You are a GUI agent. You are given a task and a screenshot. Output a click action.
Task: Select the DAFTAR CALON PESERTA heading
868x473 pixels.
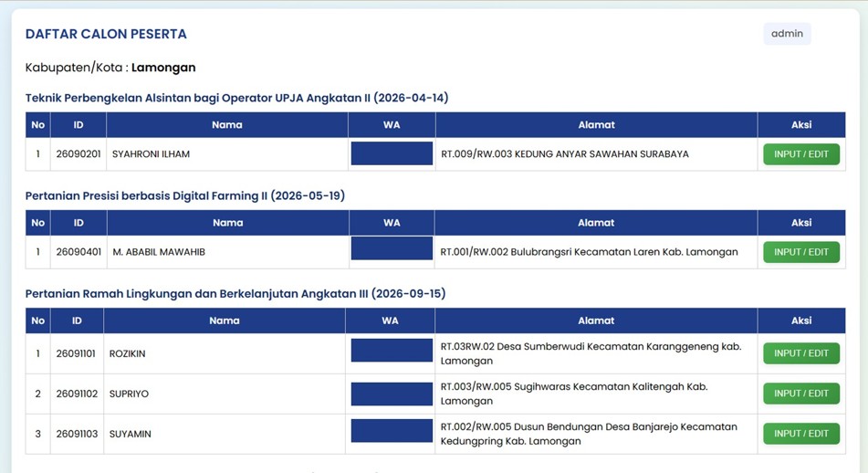coord(106,34)
